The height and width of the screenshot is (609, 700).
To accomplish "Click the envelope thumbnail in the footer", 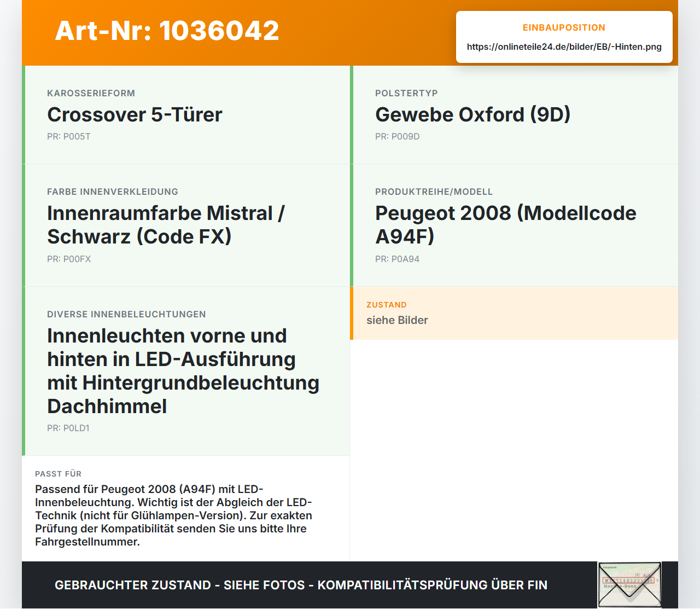I will click(x=629, y=585).
